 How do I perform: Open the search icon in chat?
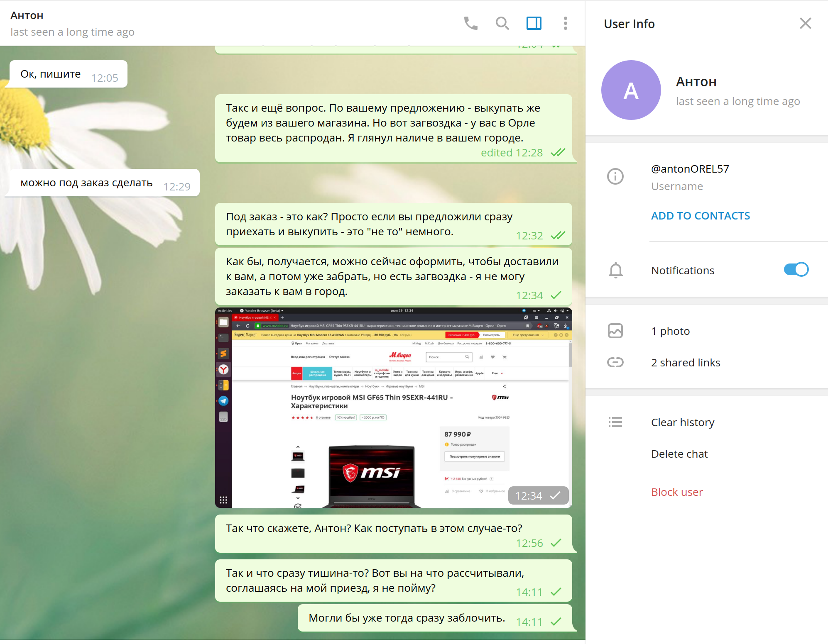(503, 24)
